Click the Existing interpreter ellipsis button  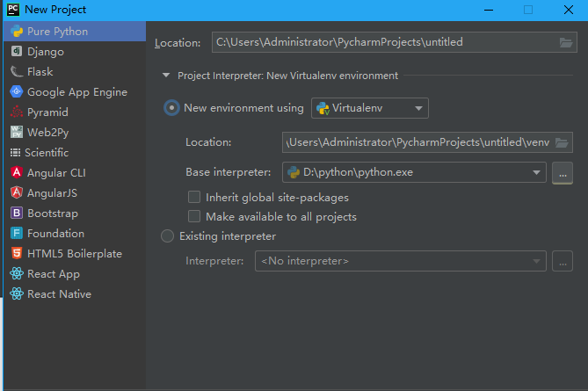point(563,261)
